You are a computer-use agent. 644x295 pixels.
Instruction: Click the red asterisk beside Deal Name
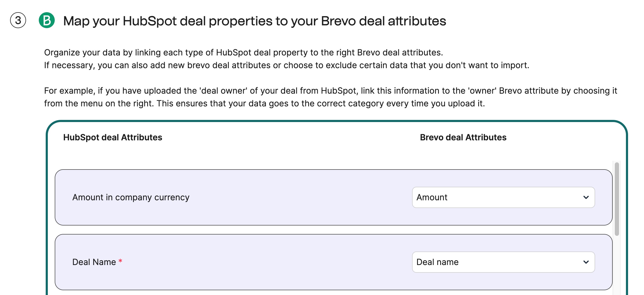pyautogui.click(x=120, y=261)
